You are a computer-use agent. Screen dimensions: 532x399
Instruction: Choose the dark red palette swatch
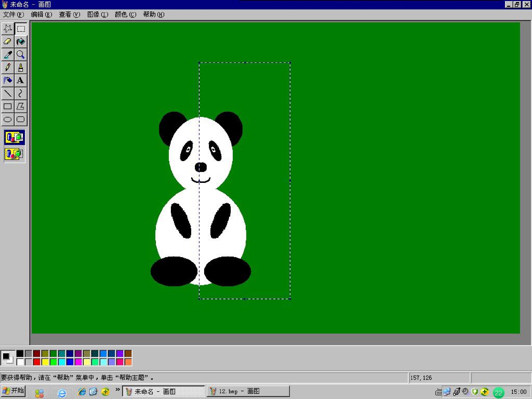click(x=37, y=354)
